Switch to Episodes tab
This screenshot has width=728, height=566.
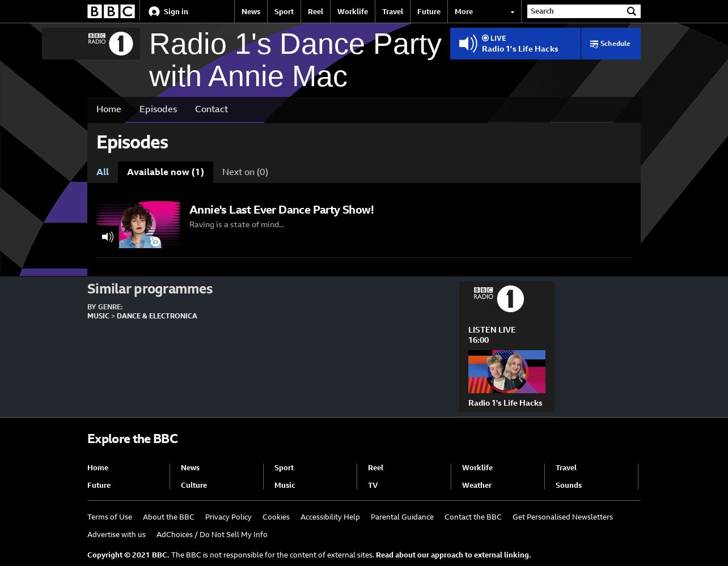point(158,109)
